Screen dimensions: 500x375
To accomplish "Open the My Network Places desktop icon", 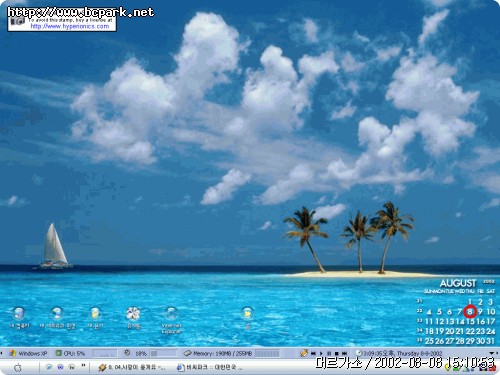I will click(57, 318).
